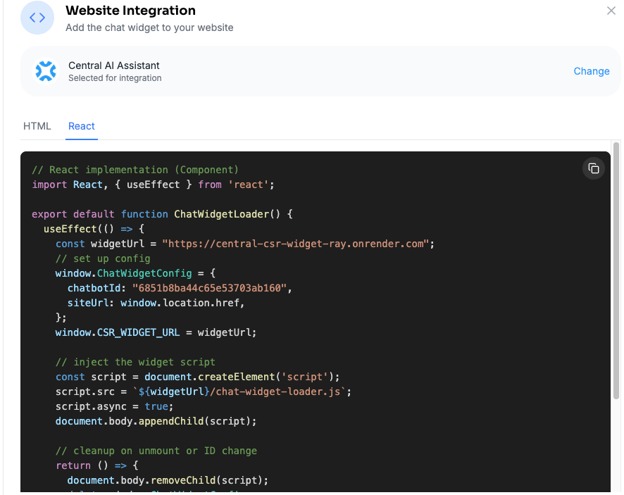Click the widget URL string in the code
Screen dimensions: 624x495
(297, 243)
